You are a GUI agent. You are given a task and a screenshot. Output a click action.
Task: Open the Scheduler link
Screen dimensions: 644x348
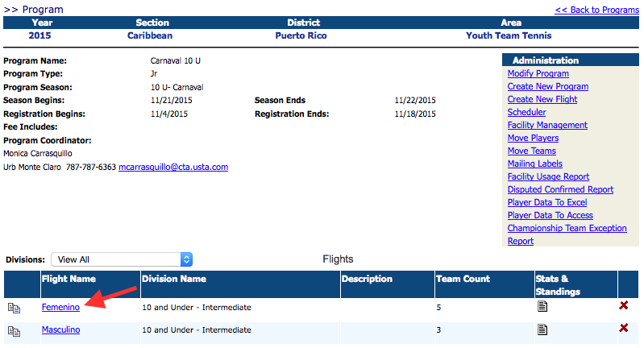click(x=526, y=112)
